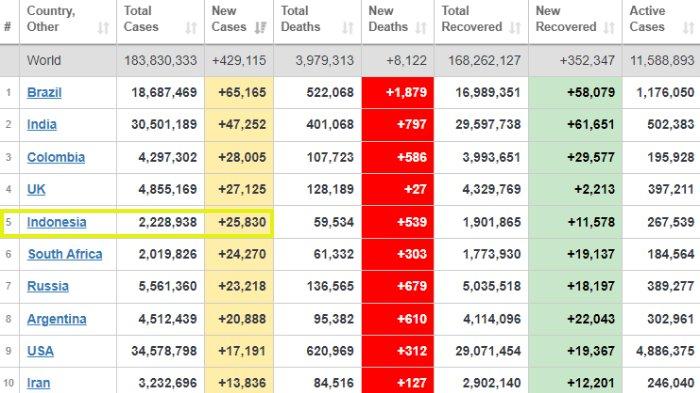Click the New Deaths header label
The width and height of the screenshot is (700, 393).
click(388, 19)
